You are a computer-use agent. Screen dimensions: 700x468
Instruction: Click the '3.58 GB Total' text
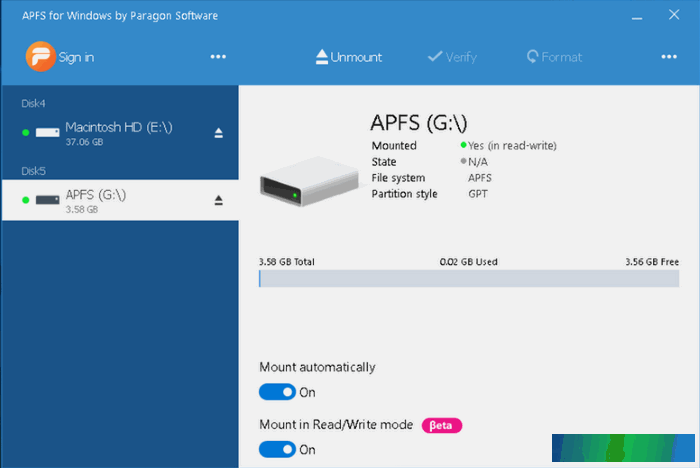coord(287,262)
